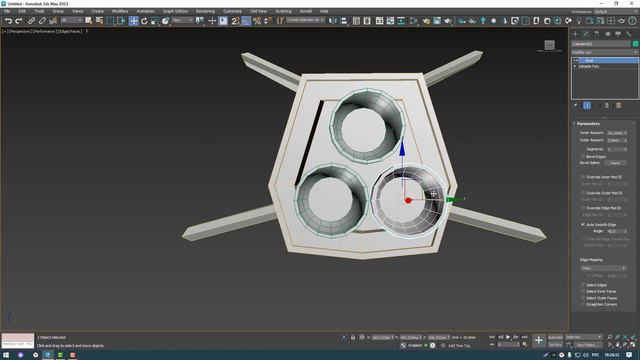Image resolution: width=640 pixels, height=360 pixels.
Task: Open the Modifiers menu
Action: click(x=120, y=11)
